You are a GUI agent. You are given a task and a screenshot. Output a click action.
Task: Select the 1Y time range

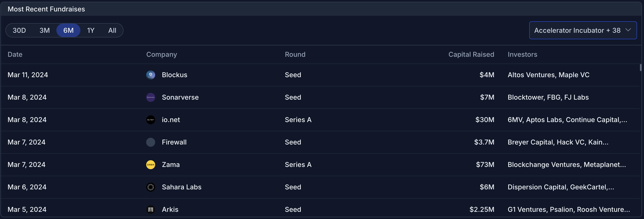(90, 31)
